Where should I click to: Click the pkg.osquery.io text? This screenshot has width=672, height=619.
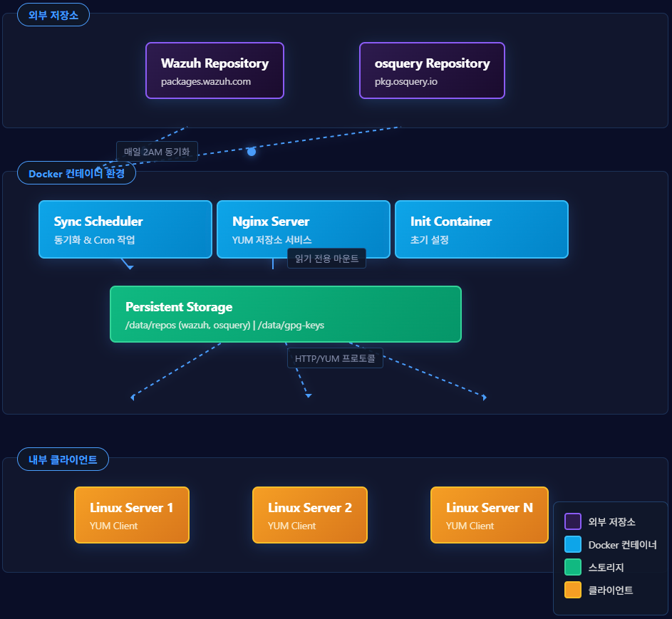point(406,81)
